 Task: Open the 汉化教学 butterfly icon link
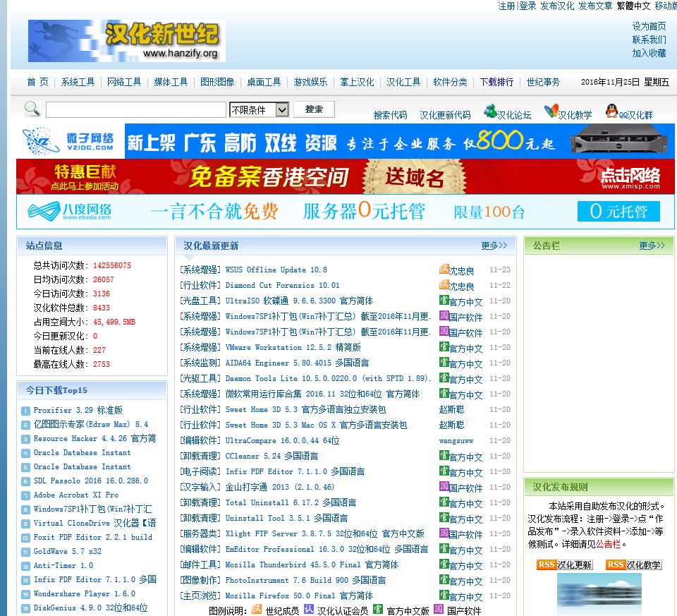pos(551,111)
